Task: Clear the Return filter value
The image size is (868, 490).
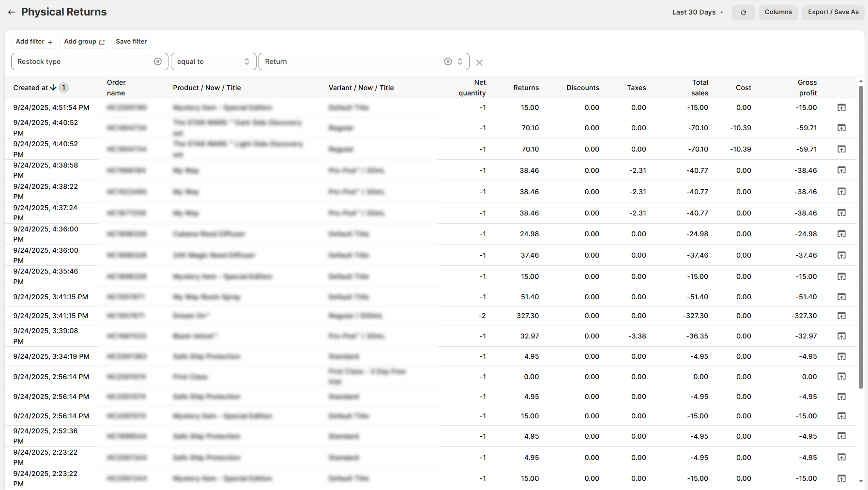Action: coord(448,61)
